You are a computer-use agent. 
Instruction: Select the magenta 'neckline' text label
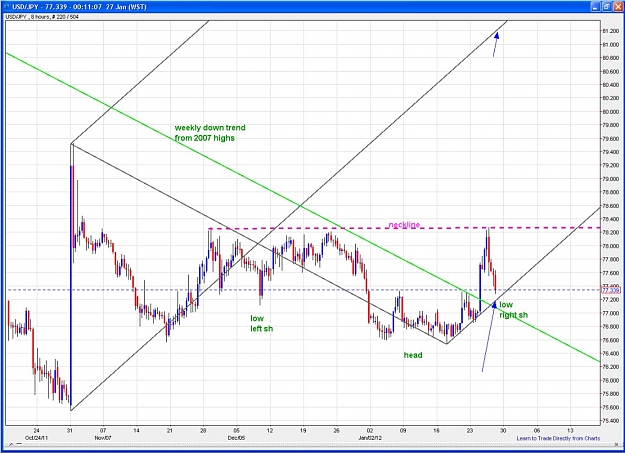[404, 225]
